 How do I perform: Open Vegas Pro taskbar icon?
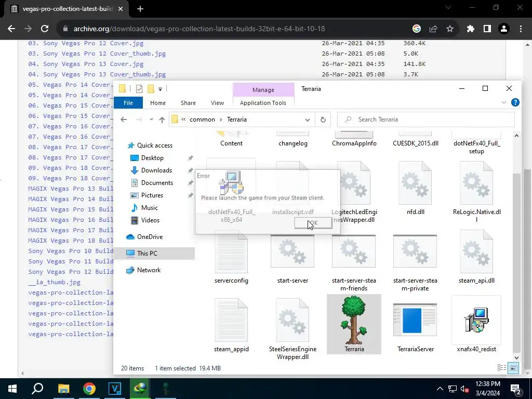point(115,389)
